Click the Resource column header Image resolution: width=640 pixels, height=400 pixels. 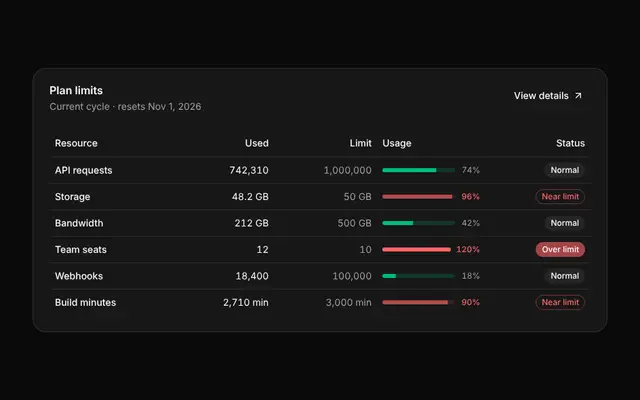[x=76, y=143]
